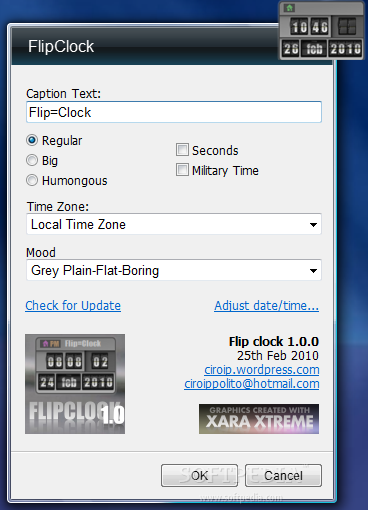Click the Xara Xtreme graphics banner
Screen dimensions: 368x510
pyautogui.click(x=259, y=419)
